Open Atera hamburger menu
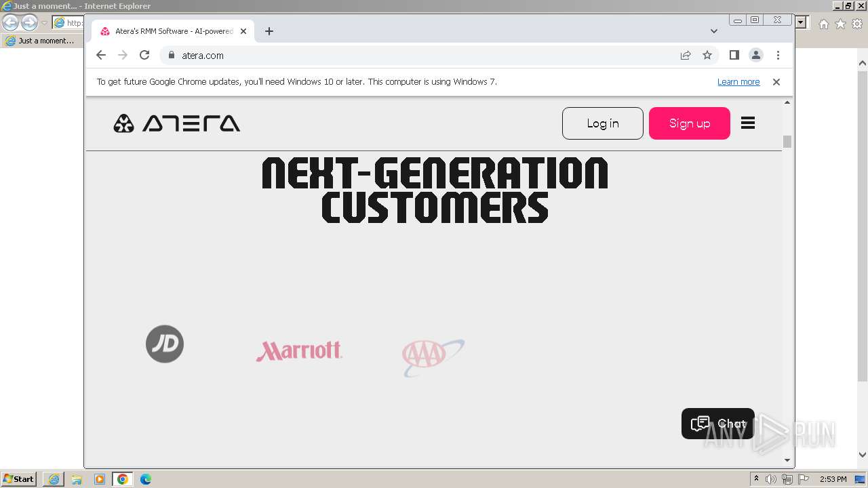 (748, 123)
